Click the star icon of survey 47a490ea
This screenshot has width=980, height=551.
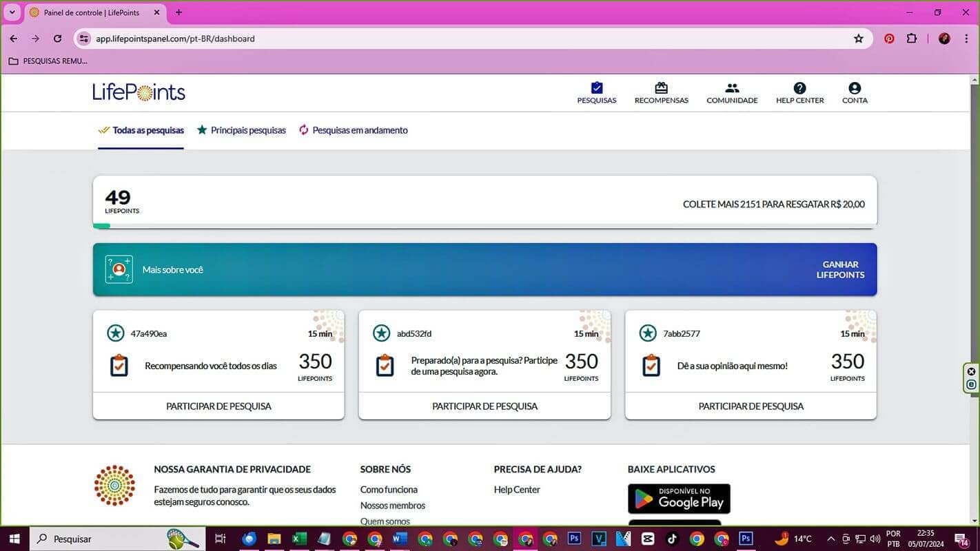coord(116,333)
